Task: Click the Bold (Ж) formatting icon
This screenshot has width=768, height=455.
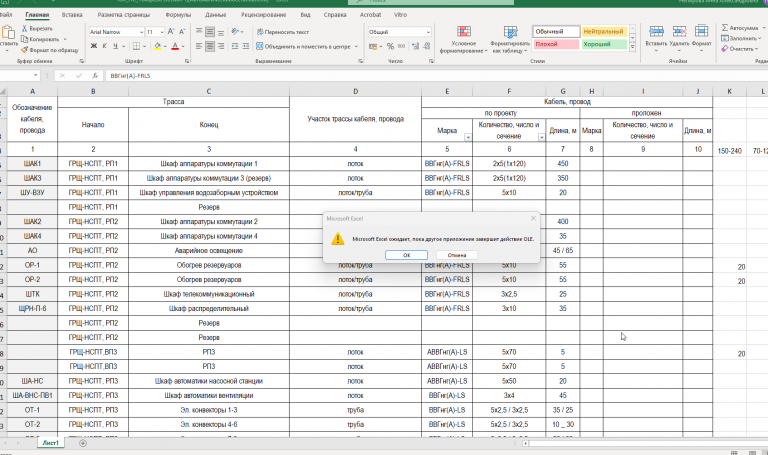Action: [93, 46]
